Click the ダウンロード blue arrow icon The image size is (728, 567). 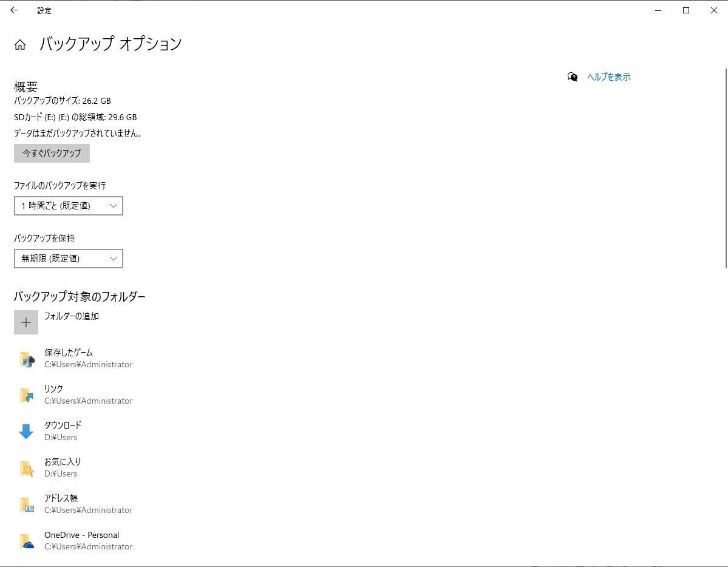(26, 431)
